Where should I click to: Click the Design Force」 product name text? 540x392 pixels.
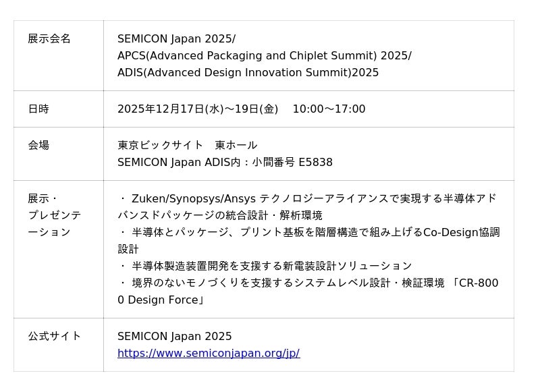pyautogui.click(x=165, y=300)
